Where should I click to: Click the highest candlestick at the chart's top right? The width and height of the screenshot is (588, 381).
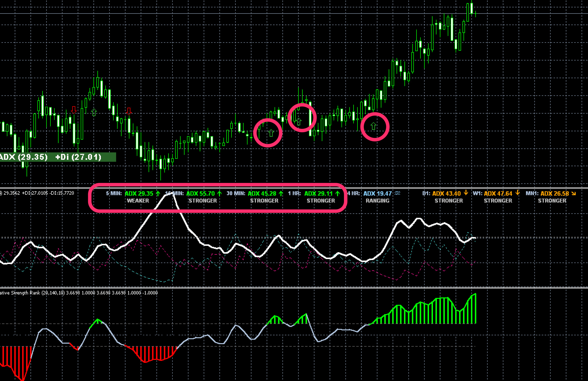[472, 7]
